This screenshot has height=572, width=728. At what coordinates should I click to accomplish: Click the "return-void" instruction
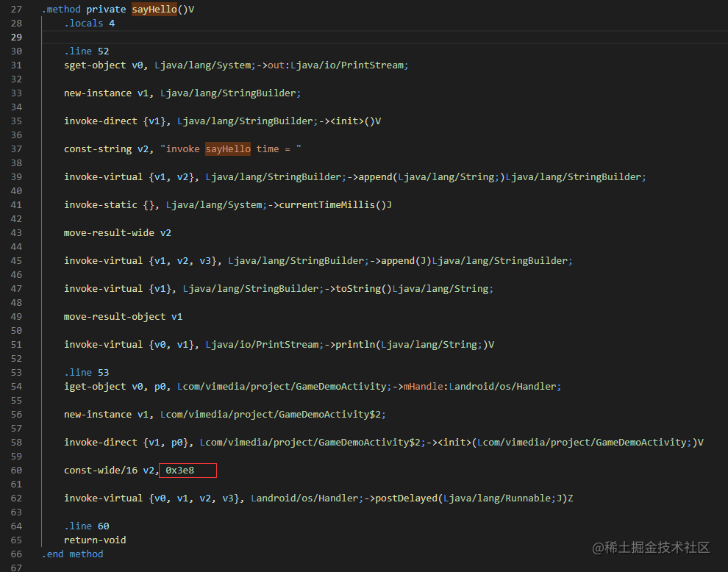point(95,540)
